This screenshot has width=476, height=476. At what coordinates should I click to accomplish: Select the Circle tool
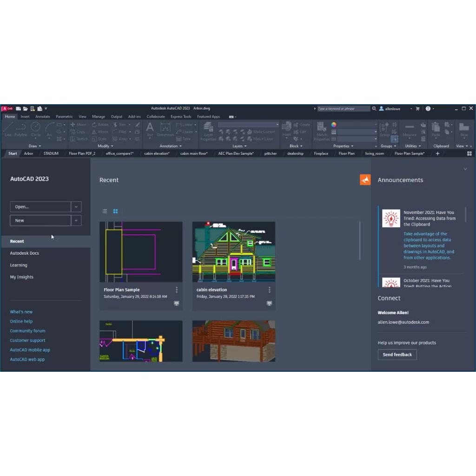[35, 130]
